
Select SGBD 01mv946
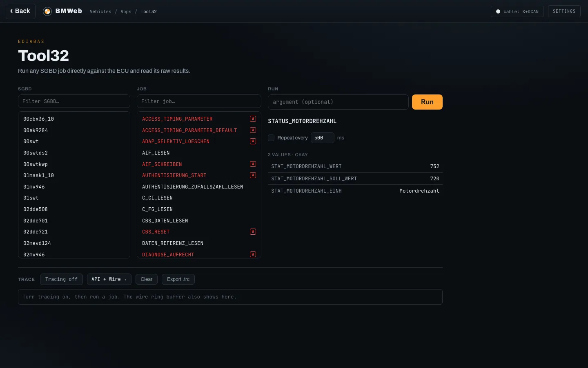74,186
